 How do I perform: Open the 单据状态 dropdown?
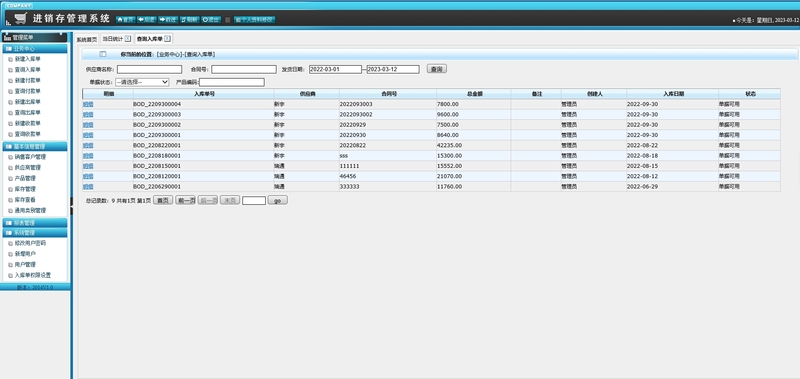(x=142, y=82)
